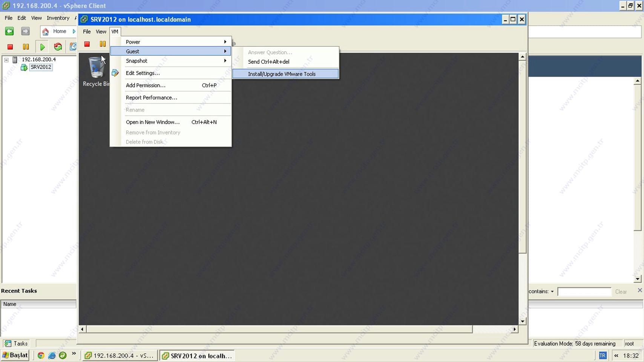Select the SRV2012 tree item
This screenshot has width=644, height=362.
tap(41, 67)
